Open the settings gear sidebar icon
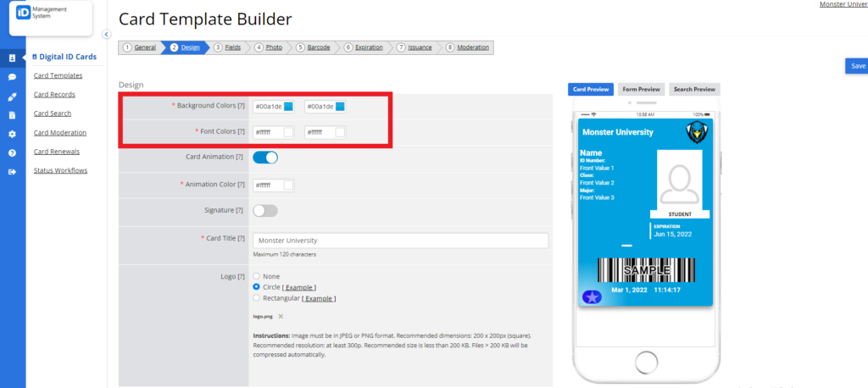868x388 pixels. (12, 134)
